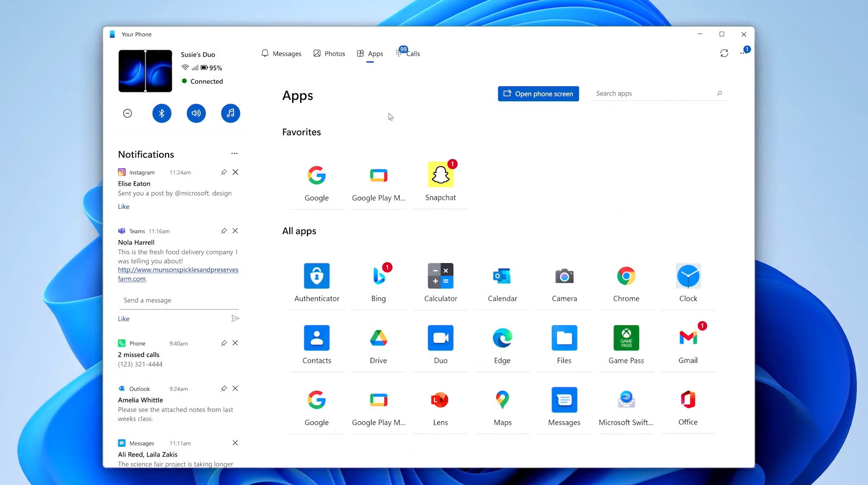Open Chrome from All apps
Viewport: 868px width, 485px height.
click(x=626, y=283)
